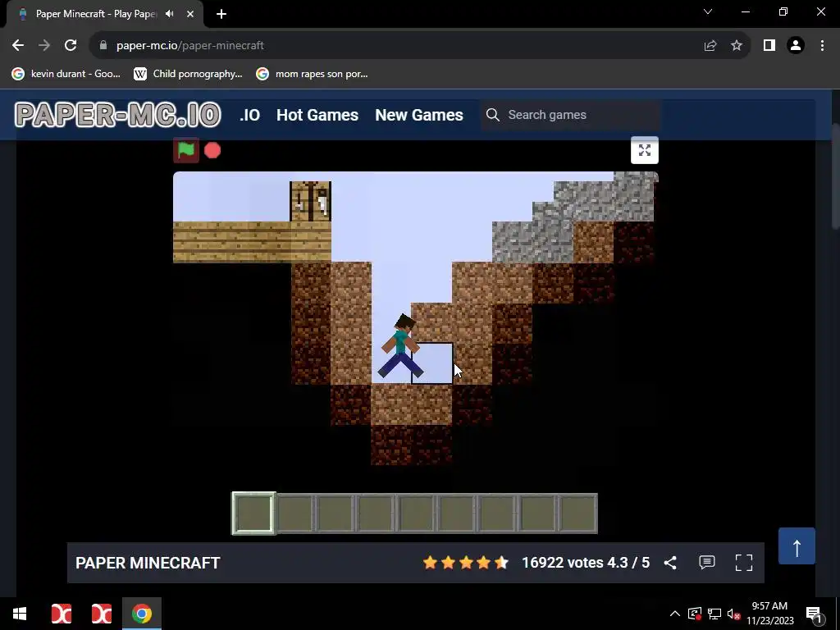Expand the game canvas with the arrows icon
Screen dimensions: 840x630
pyautogui.click(x=645, y=150)
